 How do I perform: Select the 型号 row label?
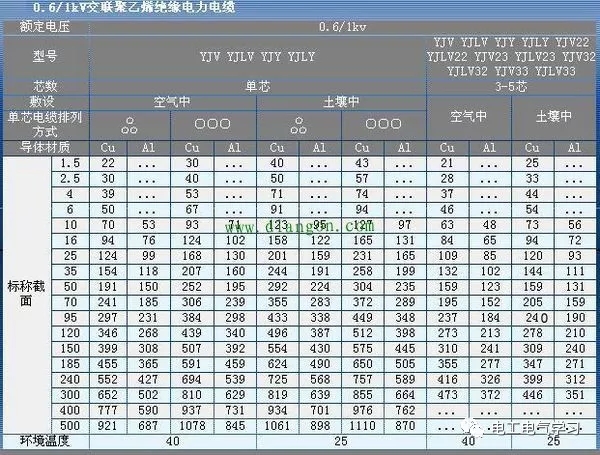(x=45, y=56)
